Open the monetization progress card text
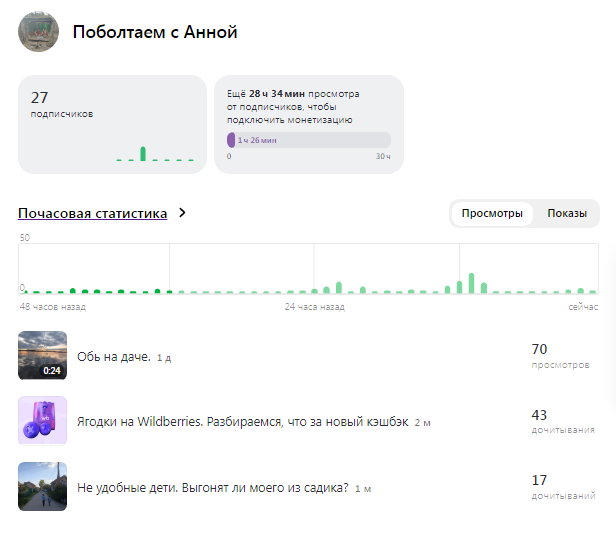This screenshot has height=546, width=616. coord(293,107)
